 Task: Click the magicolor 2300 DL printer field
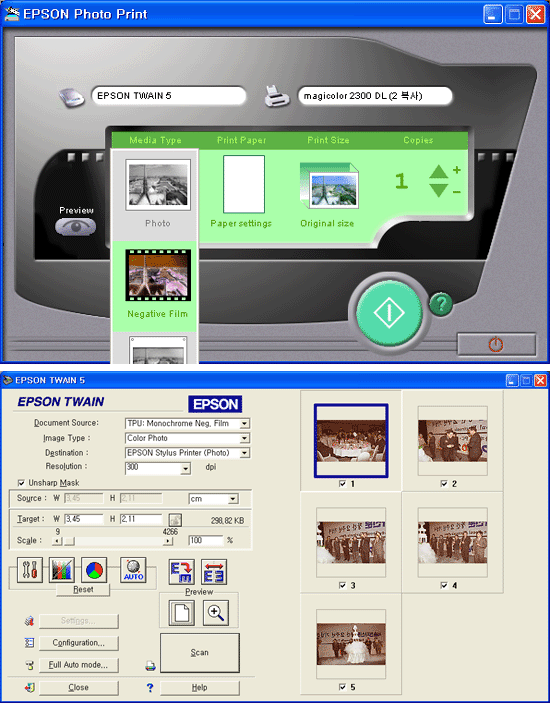pyautogui.click(x=375, y=96)
